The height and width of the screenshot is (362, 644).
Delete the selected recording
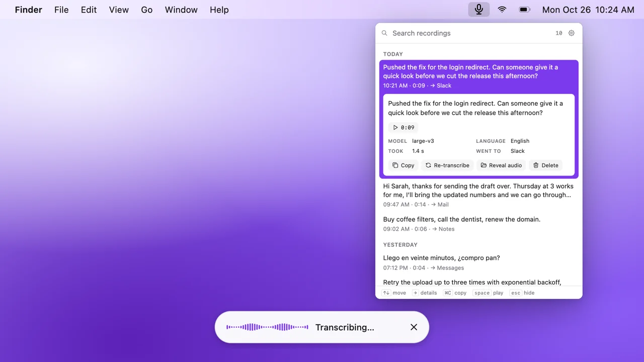click(546, 165)
